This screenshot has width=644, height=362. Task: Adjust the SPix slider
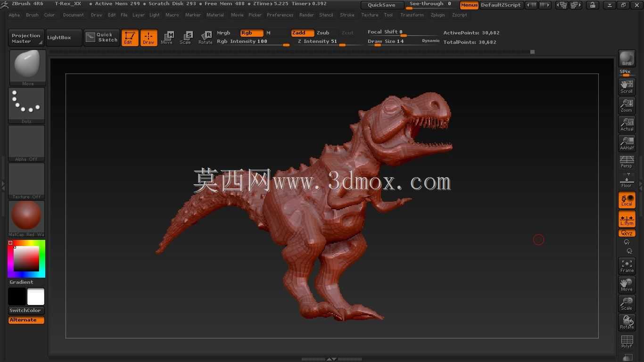point(627,73)
